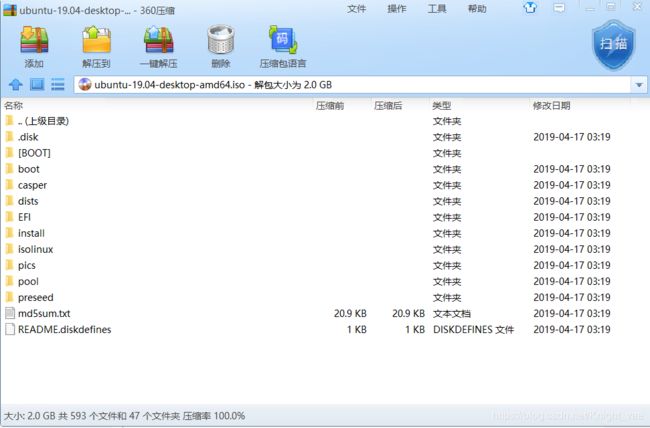Click the [BOOT] folder icon

[10, 153]
